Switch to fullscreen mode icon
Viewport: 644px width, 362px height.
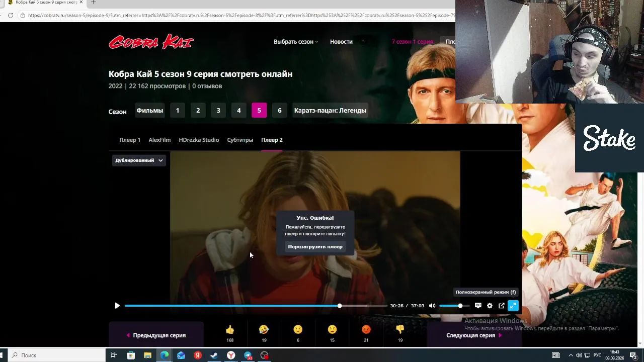pos(513,306)
